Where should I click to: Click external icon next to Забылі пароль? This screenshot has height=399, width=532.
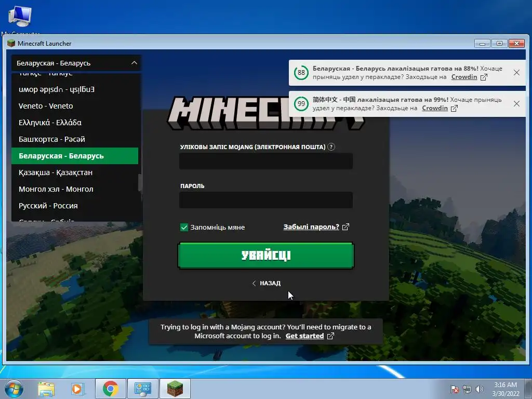(x=345, y=227)
